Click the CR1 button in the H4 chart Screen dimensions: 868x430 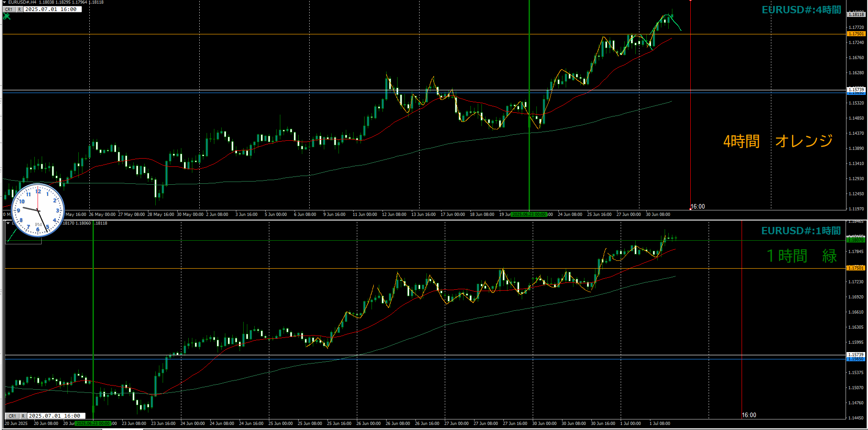pyautogui.click(x=9, y=9)
